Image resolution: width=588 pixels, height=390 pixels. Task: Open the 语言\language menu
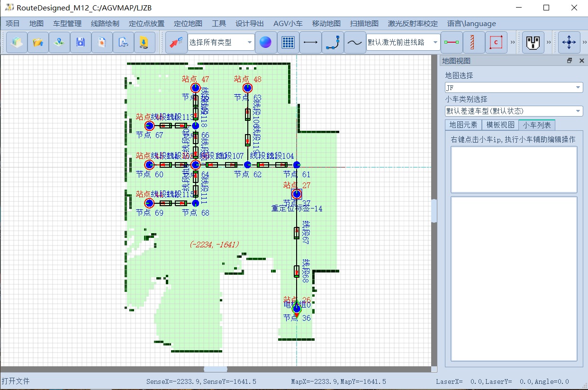tap(471, 23)
